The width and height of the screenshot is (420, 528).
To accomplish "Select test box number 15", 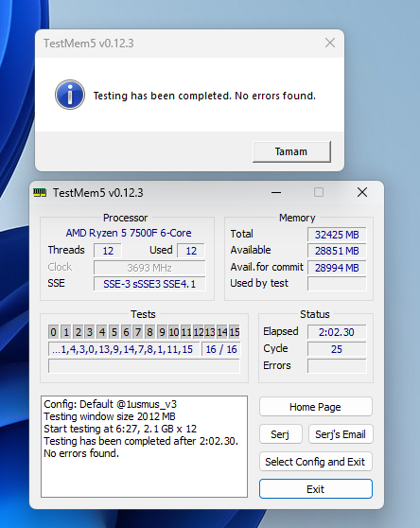I will pos(235,332).
